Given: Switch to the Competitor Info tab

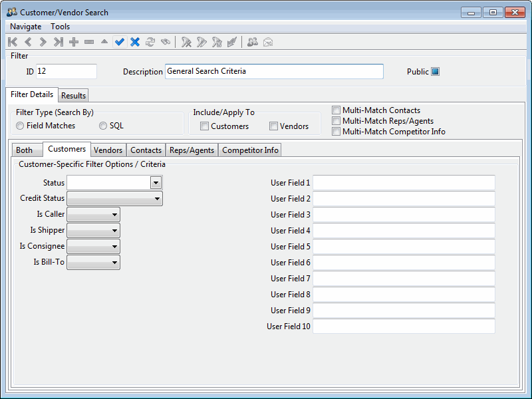Looking at the screenshot, I should tap(250, 150).
